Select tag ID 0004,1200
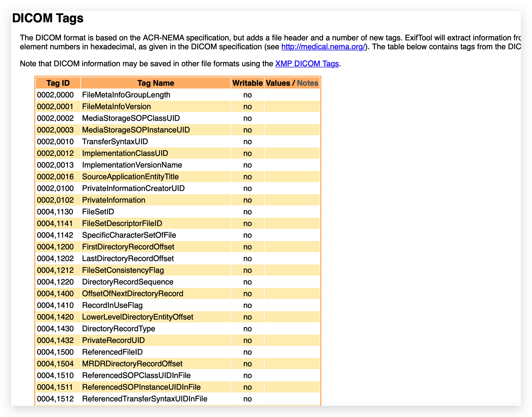The image size is (532, 417). [55, 247]
